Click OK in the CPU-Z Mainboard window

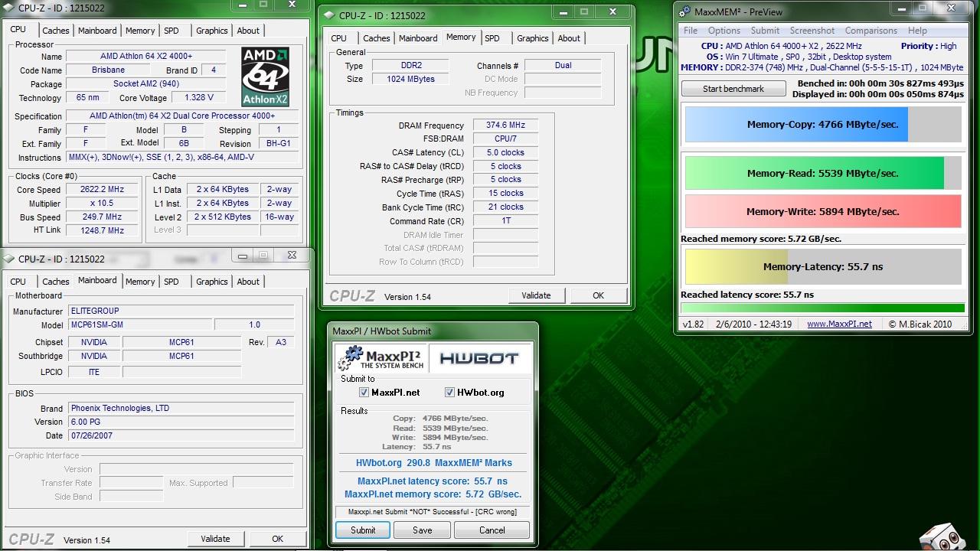point(277,539)
